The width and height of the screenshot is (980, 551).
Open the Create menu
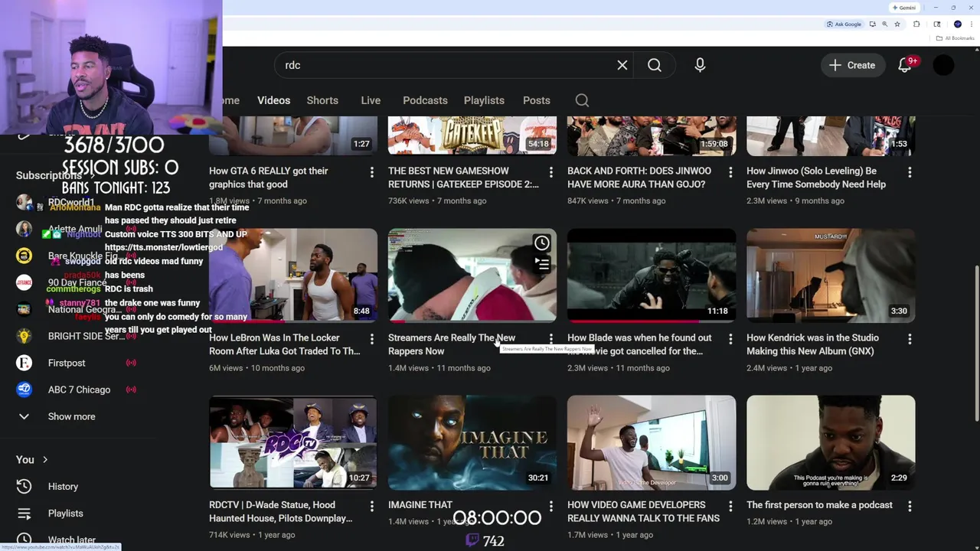coord(852,65)
